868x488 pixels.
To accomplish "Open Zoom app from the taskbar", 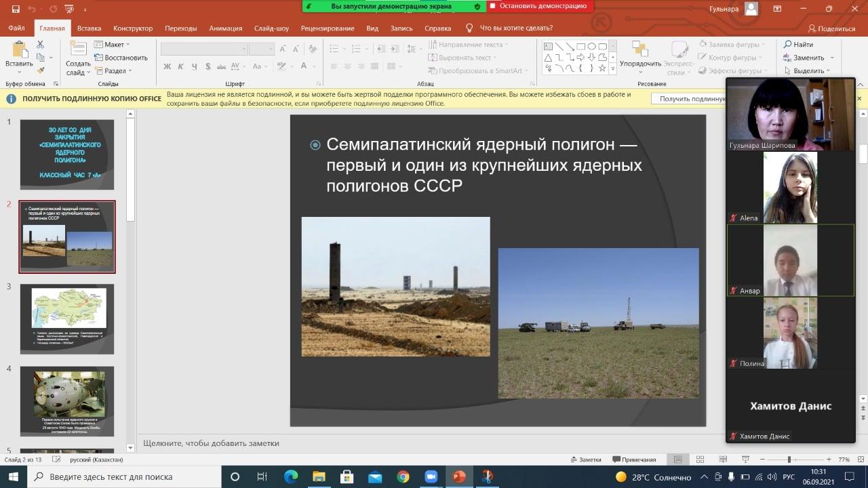I will click(430, 476).
